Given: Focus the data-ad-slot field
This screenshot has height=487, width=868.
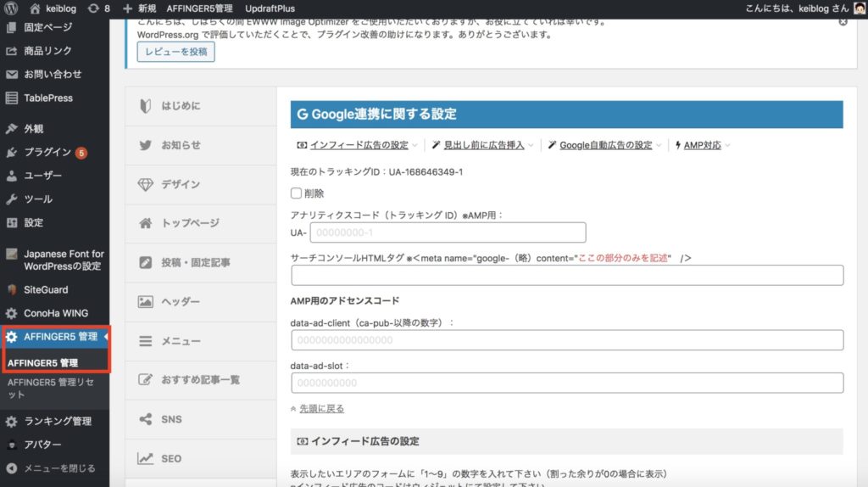Looking at the screenshot, I should tap(567, 383).
